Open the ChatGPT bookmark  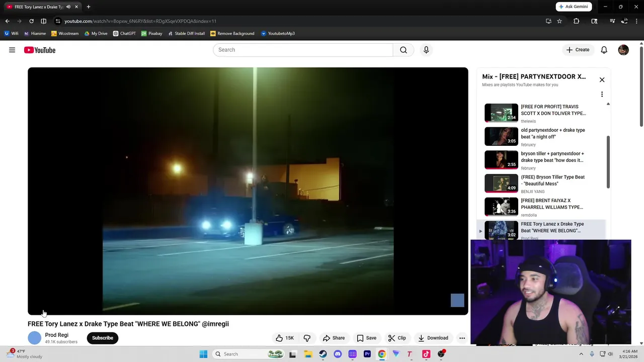coord(124,34)
